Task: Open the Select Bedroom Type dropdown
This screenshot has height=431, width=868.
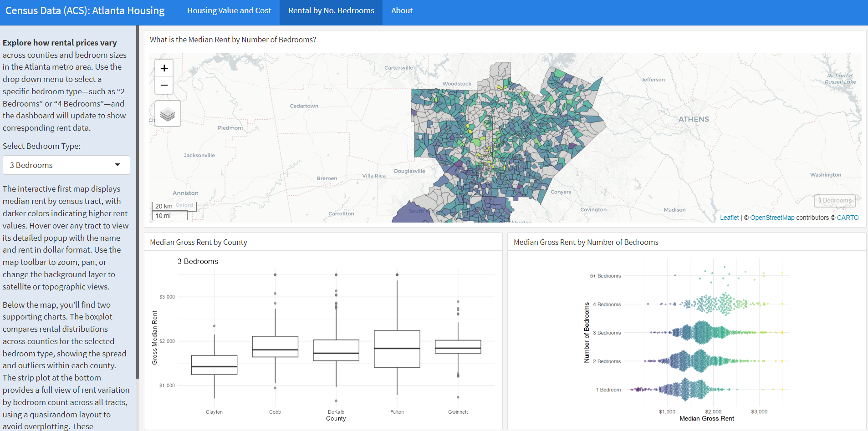Action: pos(66,165)
